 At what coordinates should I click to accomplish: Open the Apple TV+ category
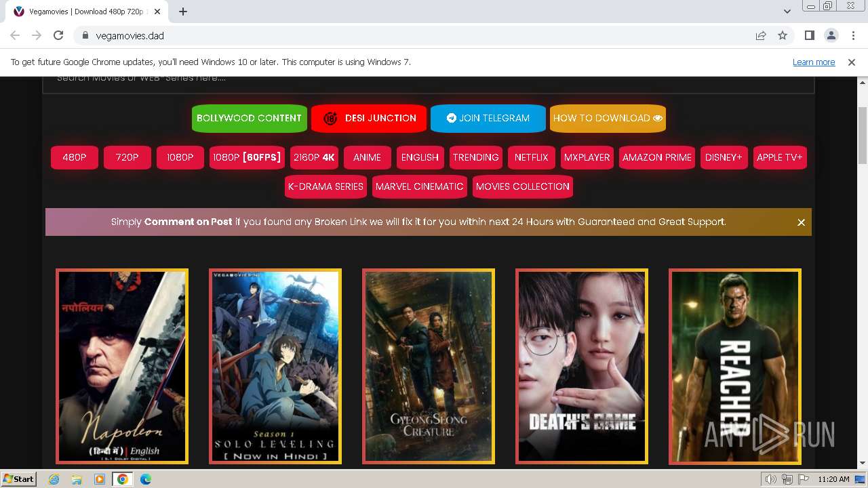click(780, 157)
